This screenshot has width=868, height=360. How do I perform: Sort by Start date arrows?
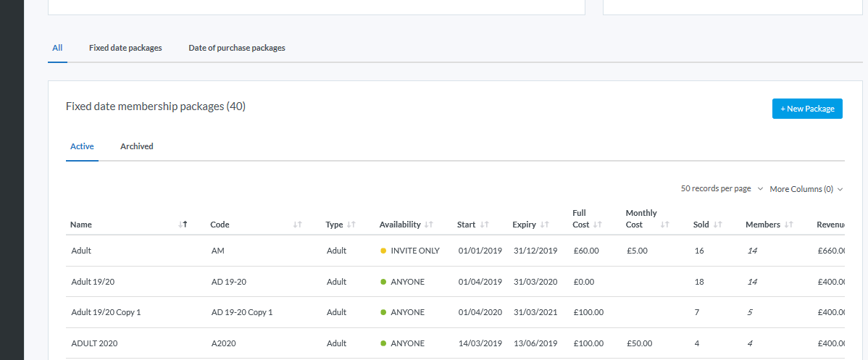click(484, 225)
